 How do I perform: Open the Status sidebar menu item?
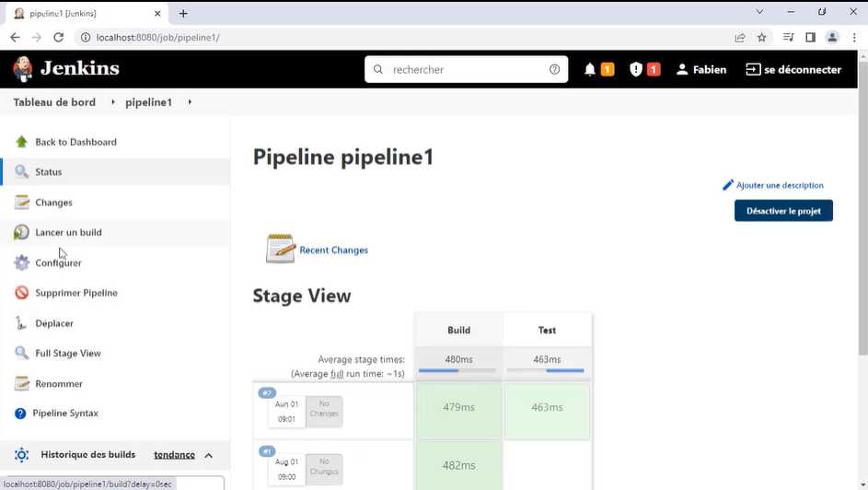115,171
